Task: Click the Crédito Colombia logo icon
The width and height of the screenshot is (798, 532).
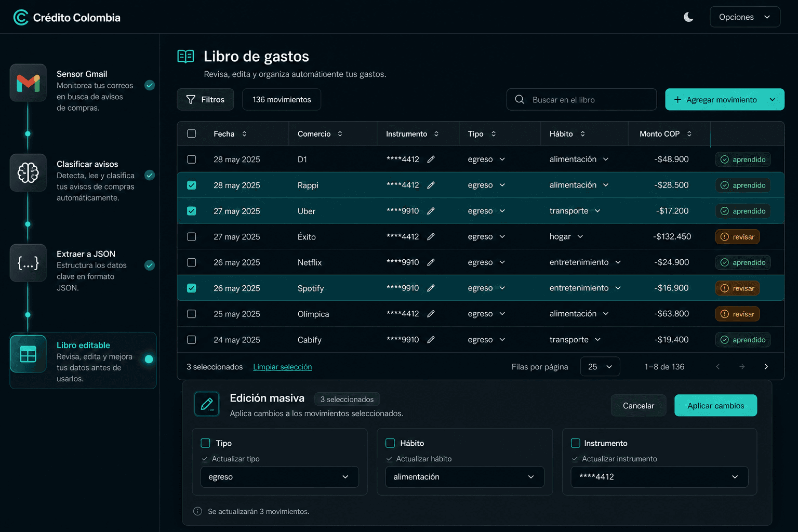Action: pyautogui.click(x=21, y=18)
